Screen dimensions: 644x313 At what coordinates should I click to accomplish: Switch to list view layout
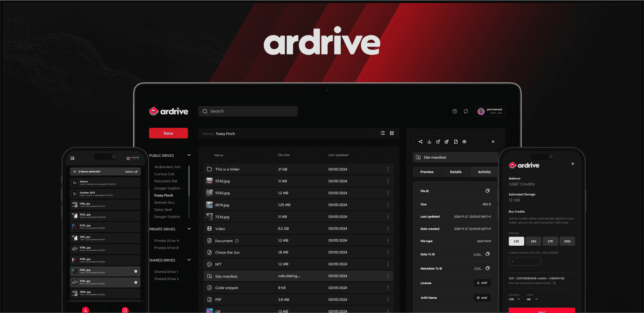(382, 133)
